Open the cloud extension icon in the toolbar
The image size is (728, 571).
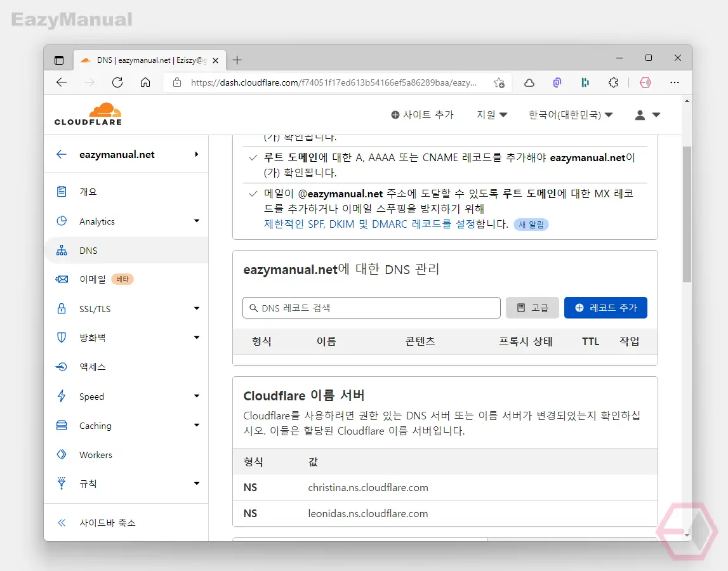[529, 82]
